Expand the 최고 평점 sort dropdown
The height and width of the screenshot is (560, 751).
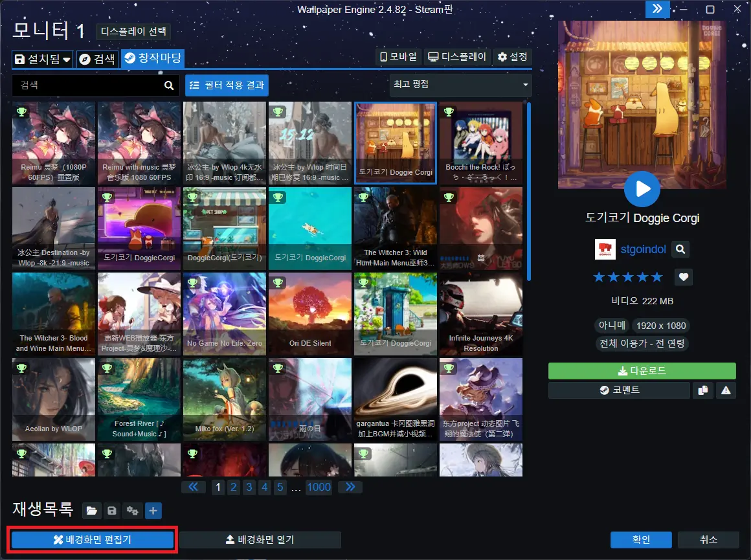tap(461, 85)
